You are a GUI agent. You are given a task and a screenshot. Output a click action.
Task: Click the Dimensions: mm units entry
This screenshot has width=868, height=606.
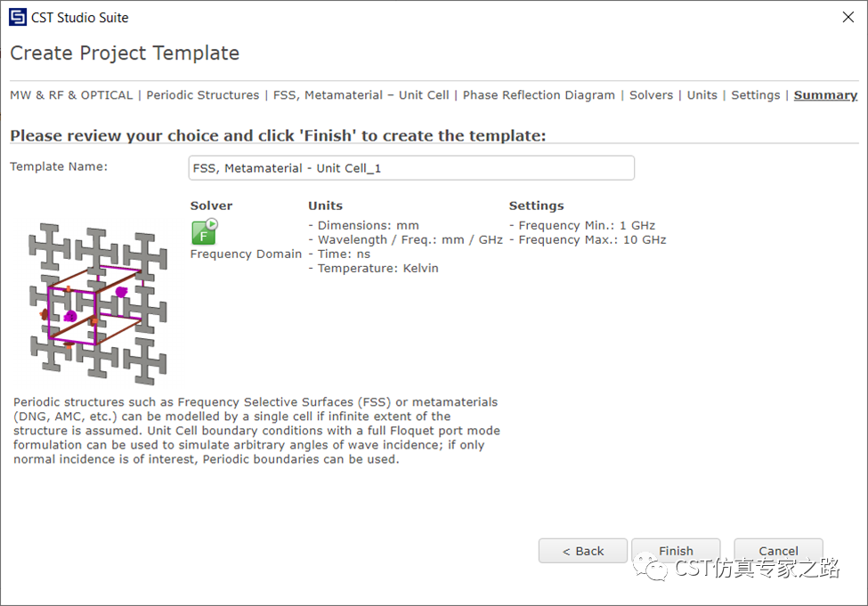tap(364, 225)
